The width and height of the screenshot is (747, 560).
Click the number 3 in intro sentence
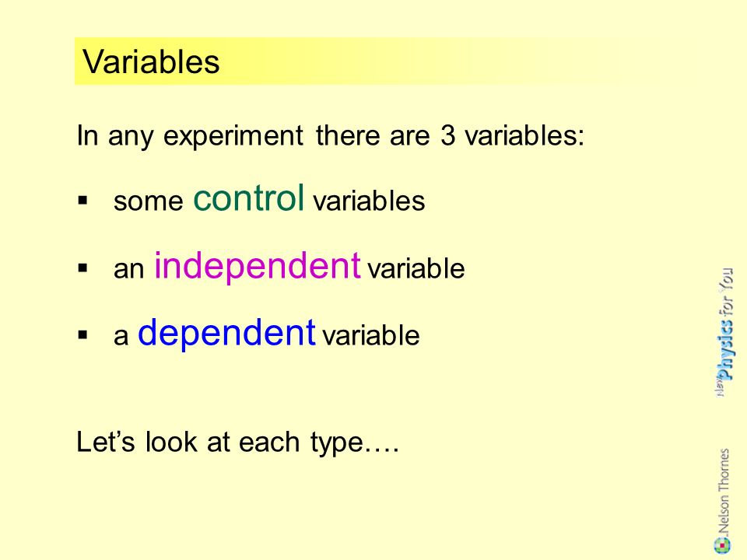point(447,135)
